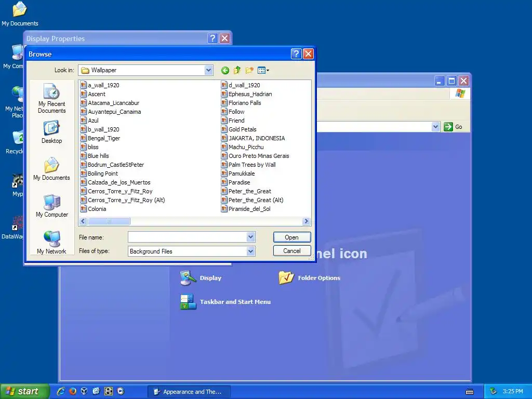Viewport: 532px width, 399px height.
Task: Select the Gold Petals file
Action: click(238, 129)
